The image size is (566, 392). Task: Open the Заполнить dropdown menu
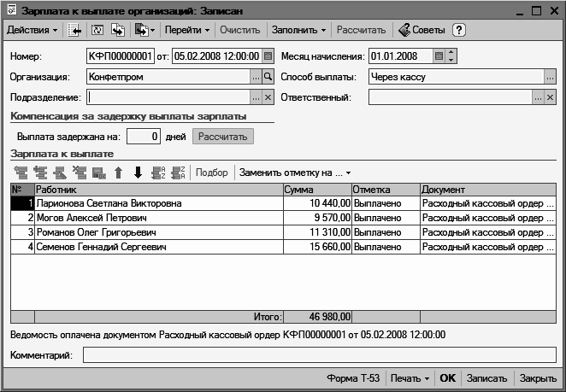(298, 30)
